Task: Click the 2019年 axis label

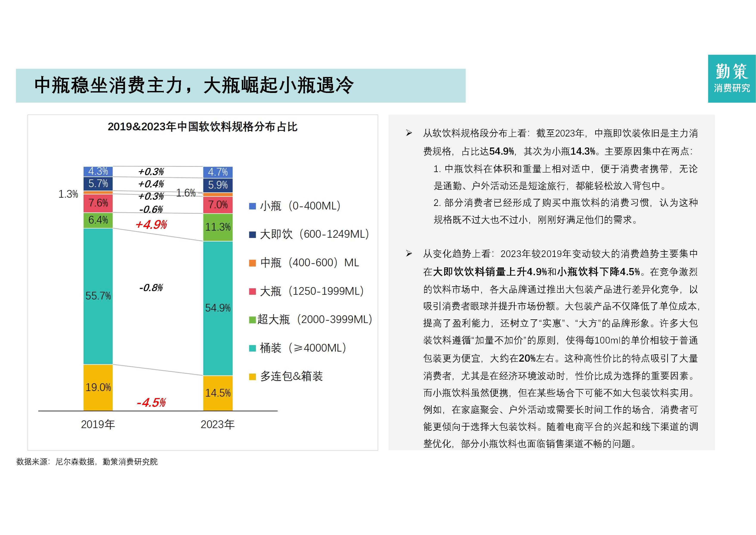Action: coord(98,425)
